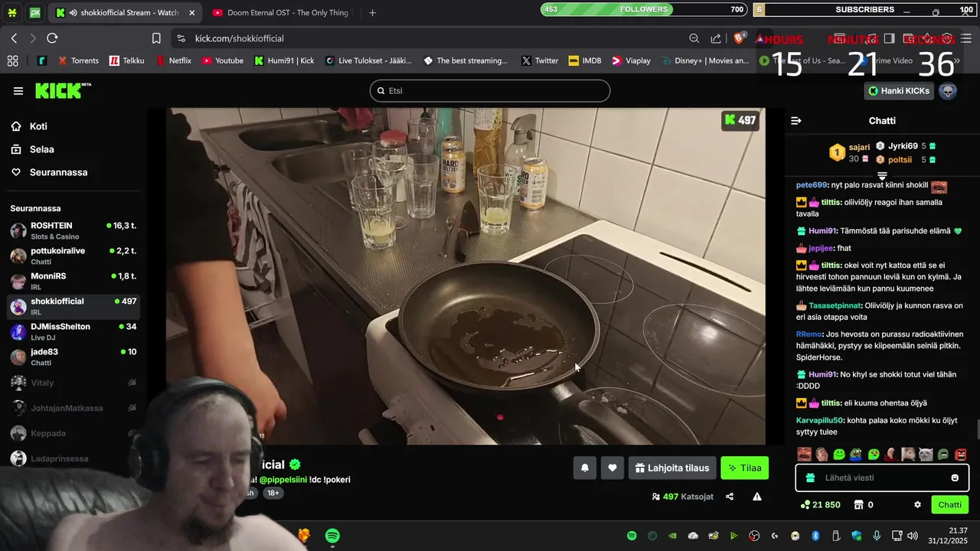Viewport: 980px width, 551px height.
Task: Click the gift icon in chat input
Action: (x=811, y=478)
